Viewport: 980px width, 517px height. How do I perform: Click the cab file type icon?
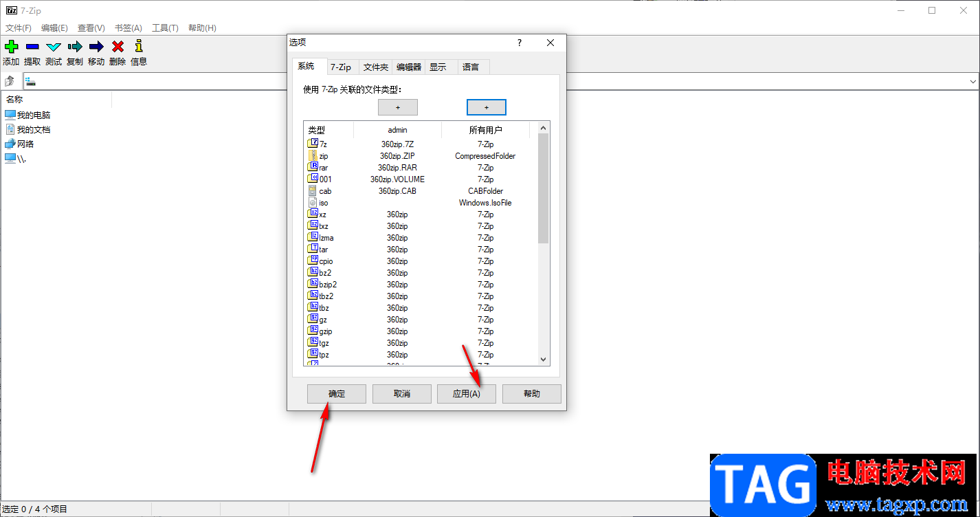pos(313,190)
